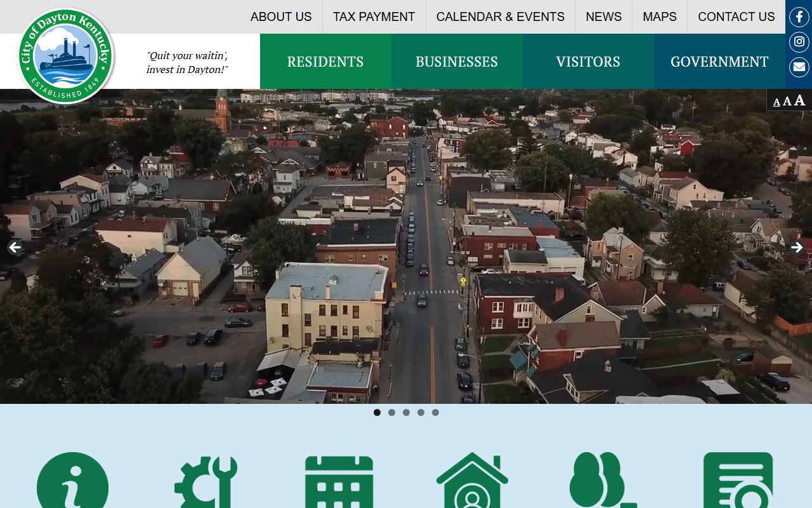Open the Contact Us page

737,17
